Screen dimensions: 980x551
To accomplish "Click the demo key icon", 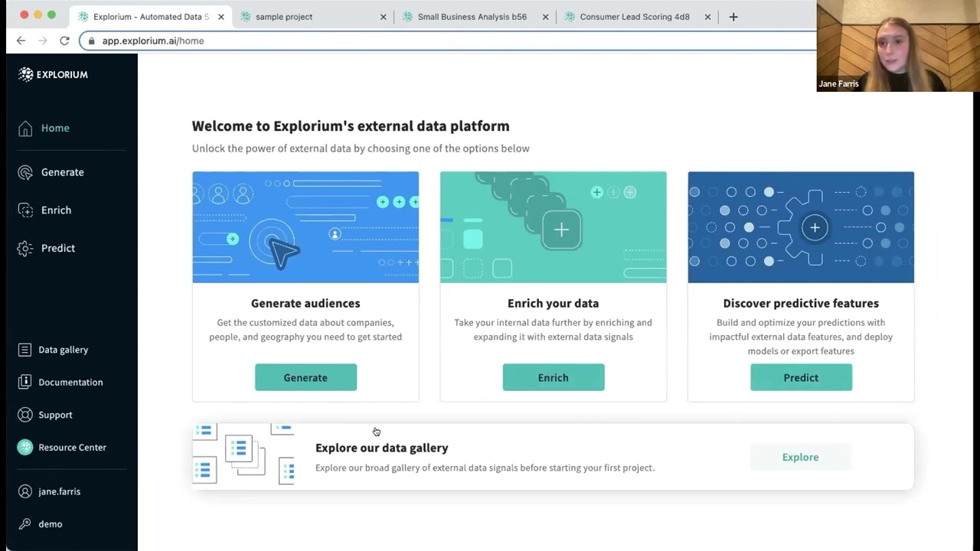I will 25,524.
